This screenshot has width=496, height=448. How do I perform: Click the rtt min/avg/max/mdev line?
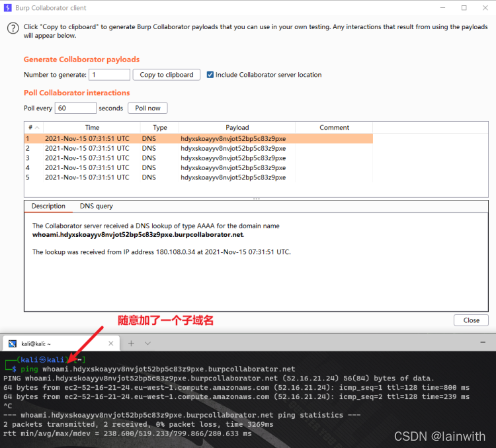tap(128, 433)
